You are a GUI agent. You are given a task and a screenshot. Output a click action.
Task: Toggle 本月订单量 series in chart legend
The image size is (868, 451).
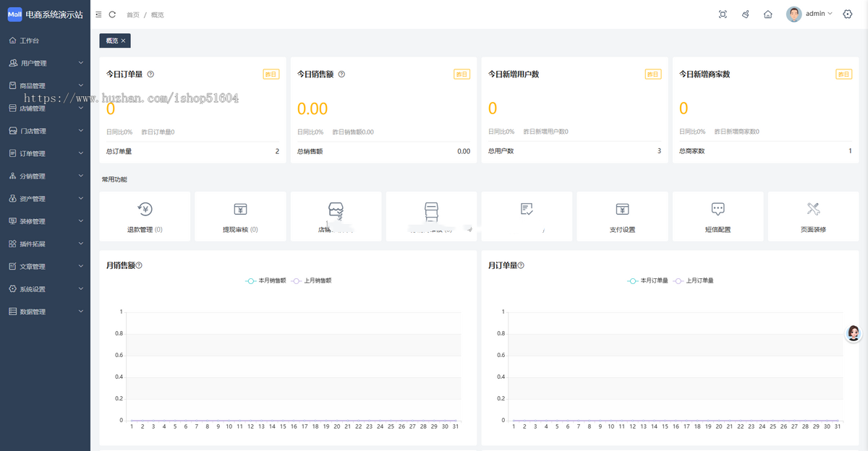(x=647, y=280)
